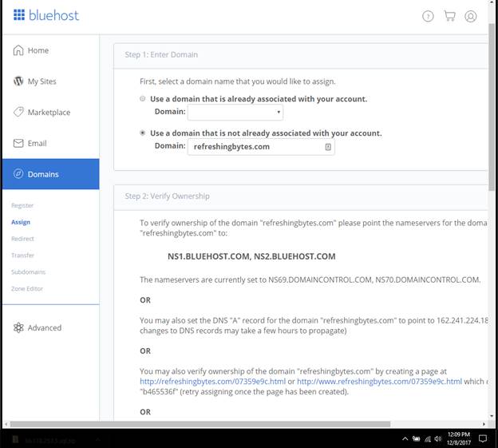The image size is (498, 448).
Task: Click the Marketplace tag icon
Action: (x=18, y=112)
